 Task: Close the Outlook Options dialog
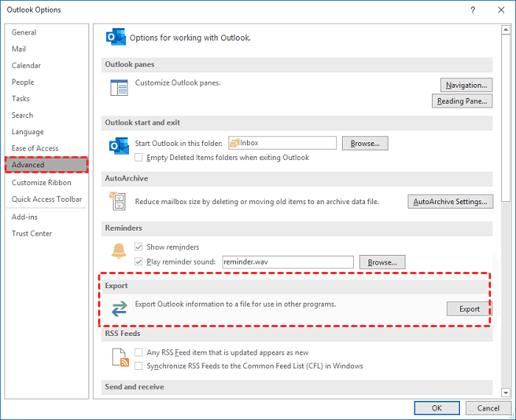click(x=501, y=10)
